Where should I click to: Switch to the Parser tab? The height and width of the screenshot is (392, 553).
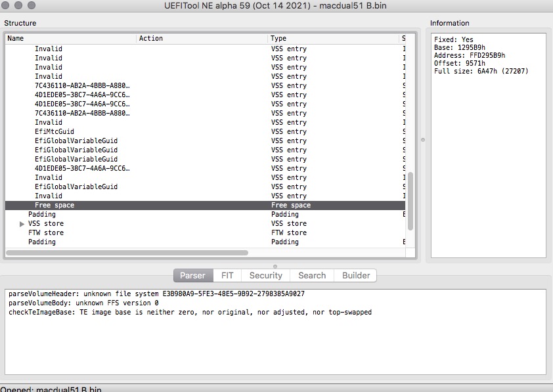(193, 275)
